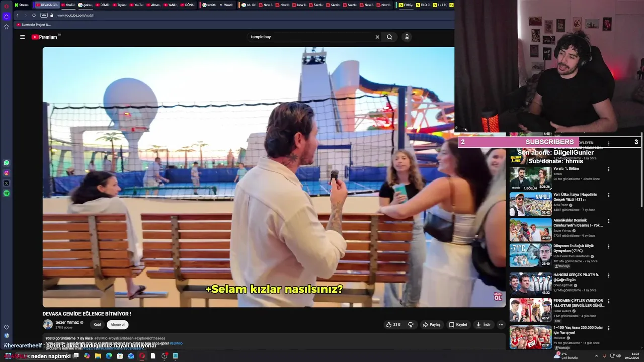Clear the search text with the X
The image size is (644, 362).
coord(377,37)
